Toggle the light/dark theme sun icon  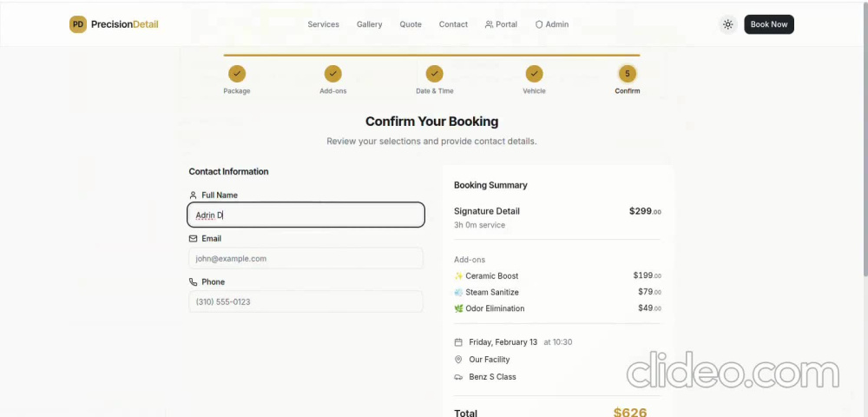(x=728, y=24)
